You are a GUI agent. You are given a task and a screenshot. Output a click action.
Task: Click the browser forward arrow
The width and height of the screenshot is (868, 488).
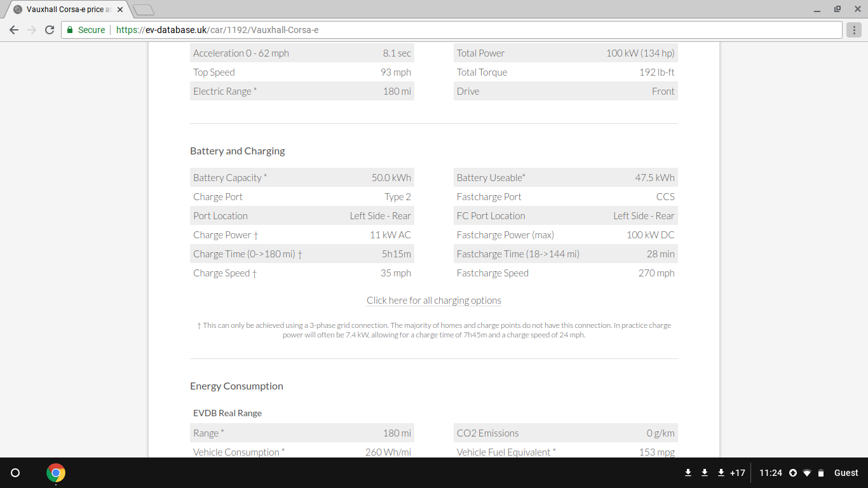pos(32,30)
